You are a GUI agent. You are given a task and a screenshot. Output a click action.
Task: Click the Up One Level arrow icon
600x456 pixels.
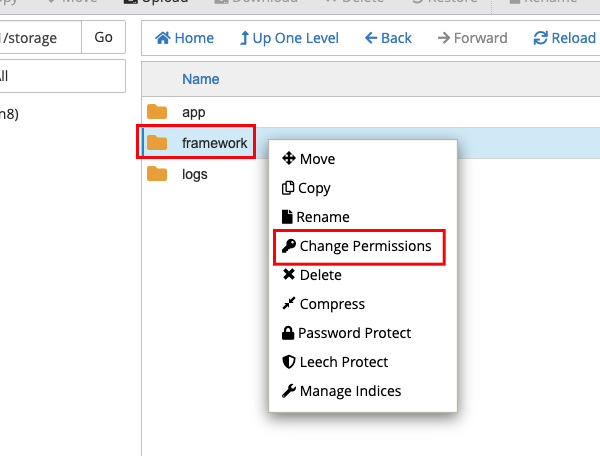pyautogui.click(x=245, y=39)
